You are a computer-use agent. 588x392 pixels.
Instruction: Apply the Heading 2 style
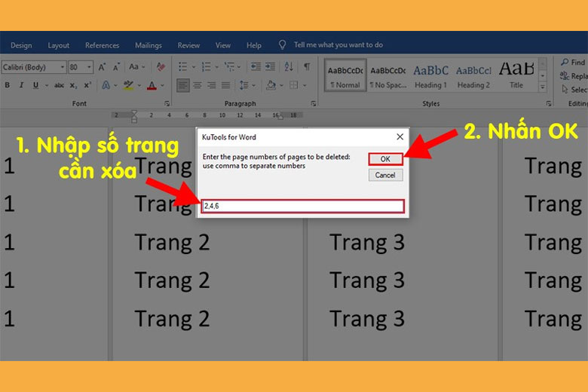coord(473,76)
